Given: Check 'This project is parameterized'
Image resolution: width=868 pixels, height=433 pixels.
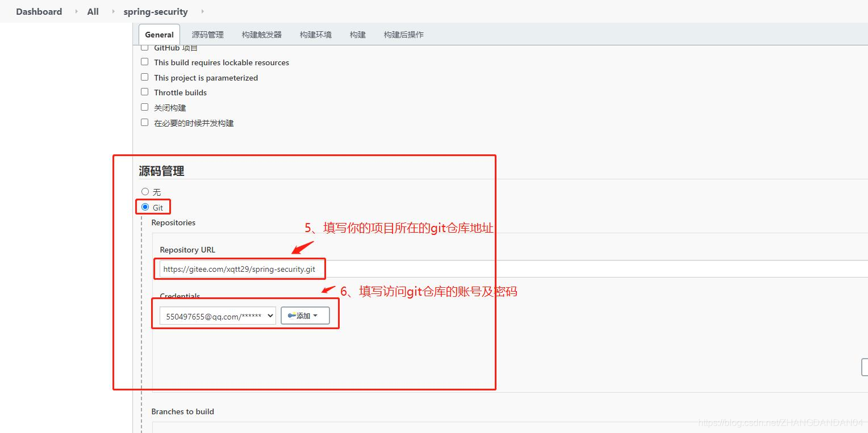Looking at the screenshot, I should click(144, 77).
